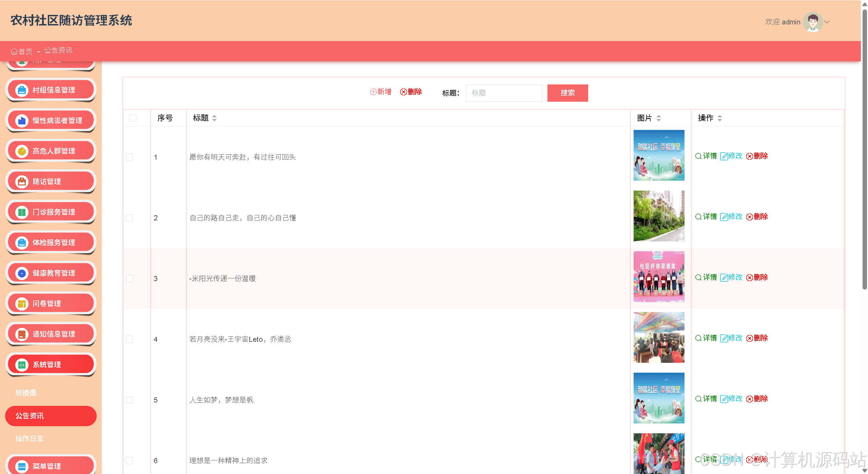This screenshot has width=868, height=474.
Task: Click the magnifier 详情 icon for row 1
Action: coord(698,156)
